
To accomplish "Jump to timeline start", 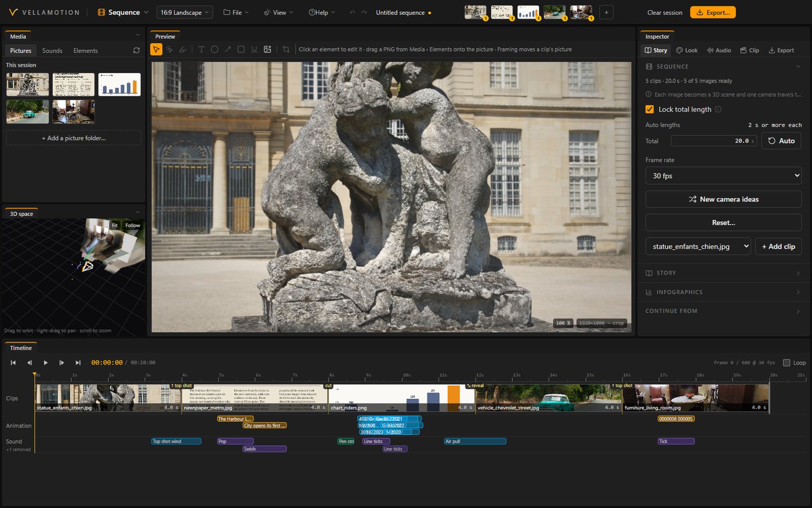I will (13, 363).
